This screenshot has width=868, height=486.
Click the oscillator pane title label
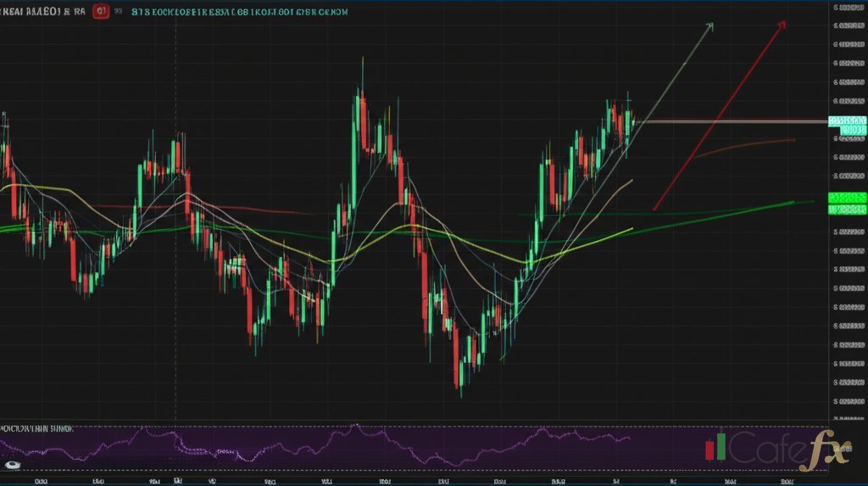pyautogui.click(x=36, y=429)
